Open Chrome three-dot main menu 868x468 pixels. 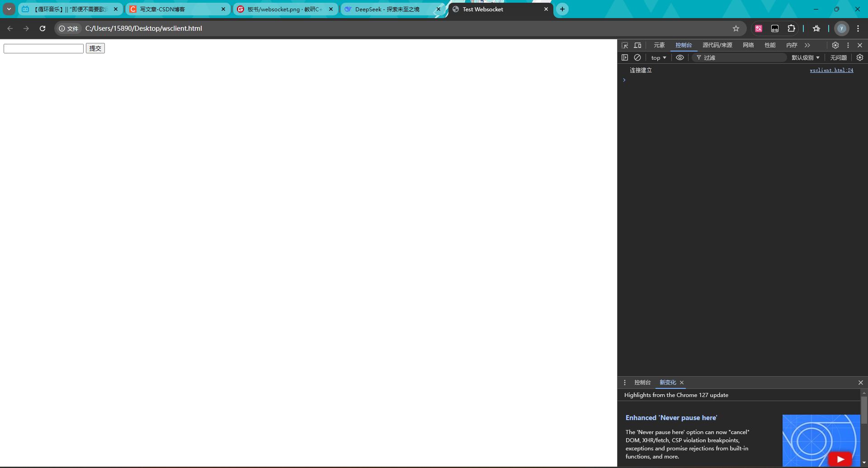[858, 28]
